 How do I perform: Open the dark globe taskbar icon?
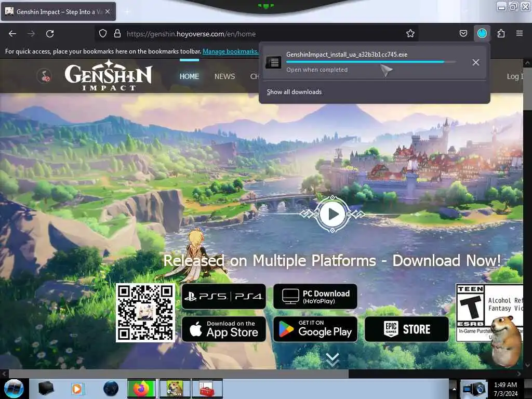coord(111,389)
